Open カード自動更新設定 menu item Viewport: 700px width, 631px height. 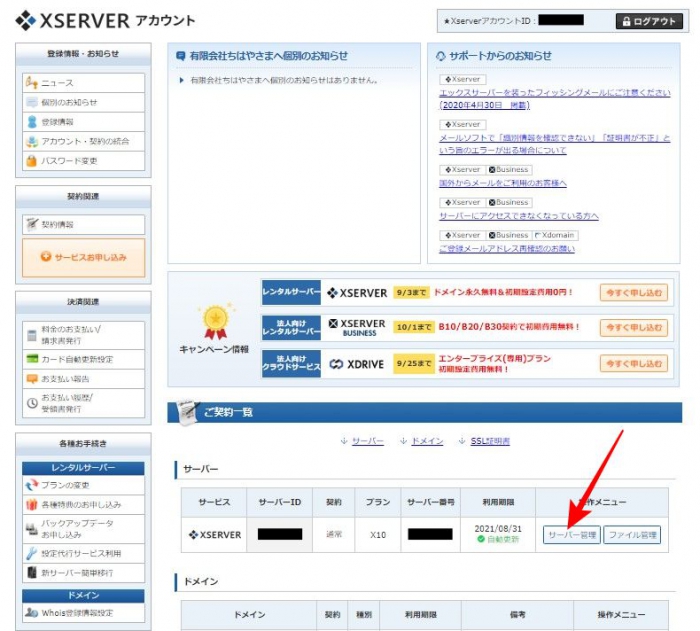pyautogui.click(x=83, y=359)
